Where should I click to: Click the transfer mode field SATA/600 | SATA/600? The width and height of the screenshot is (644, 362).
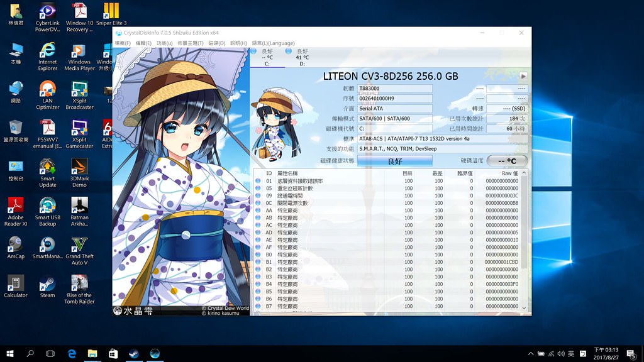pos(395,119)
